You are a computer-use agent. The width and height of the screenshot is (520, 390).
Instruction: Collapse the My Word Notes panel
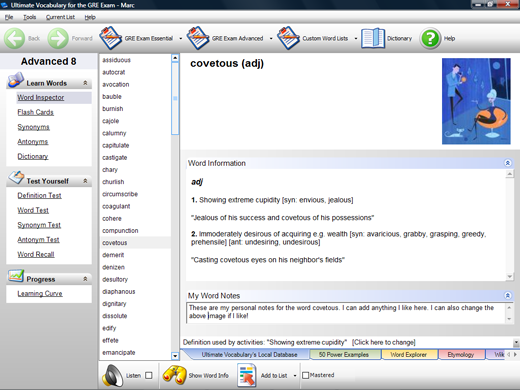click(508, 295)
